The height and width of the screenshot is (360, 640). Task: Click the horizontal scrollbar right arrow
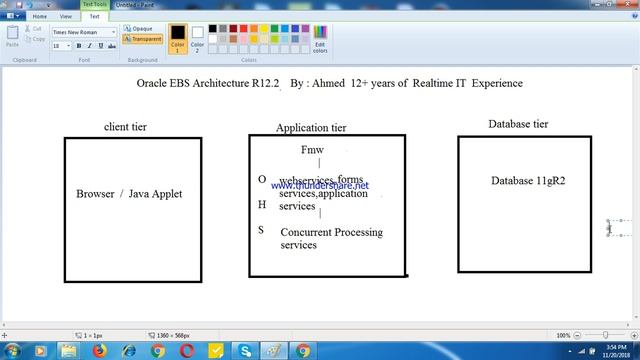click(628, 325)
